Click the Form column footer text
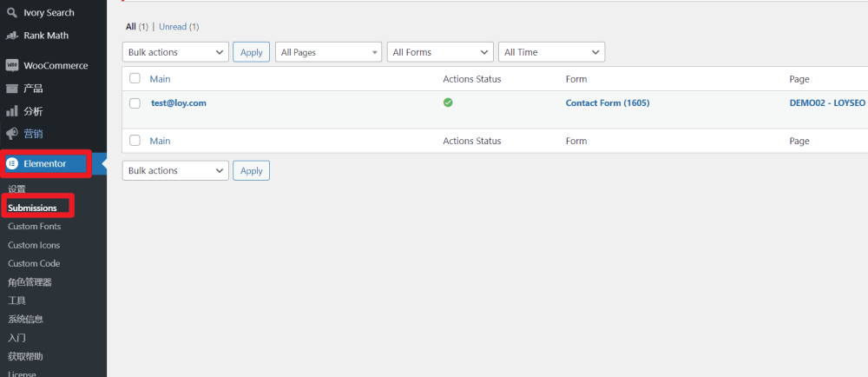Screen dimensions: 868x377 pos(576,142)
